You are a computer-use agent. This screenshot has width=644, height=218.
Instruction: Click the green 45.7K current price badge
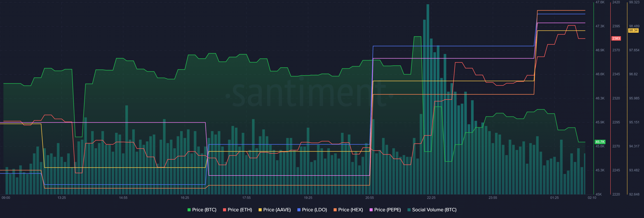click(x=600, y=142)
